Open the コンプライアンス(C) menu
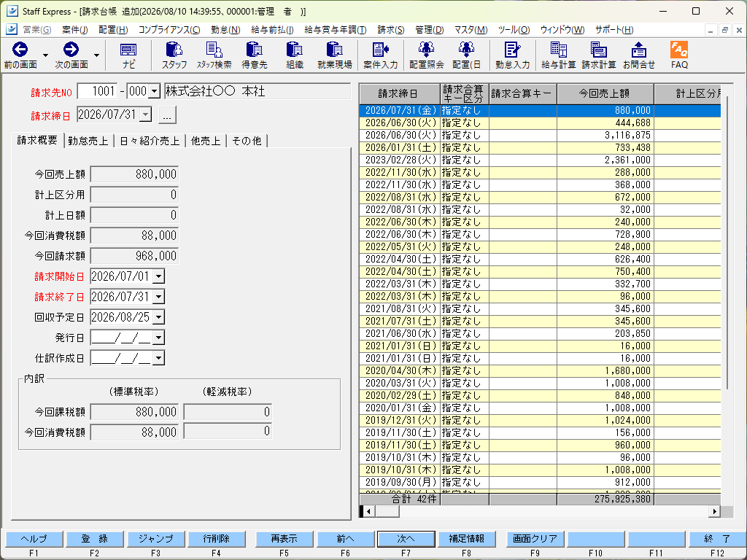This screenshot has height=560, width=747. [x=169, y=29]
